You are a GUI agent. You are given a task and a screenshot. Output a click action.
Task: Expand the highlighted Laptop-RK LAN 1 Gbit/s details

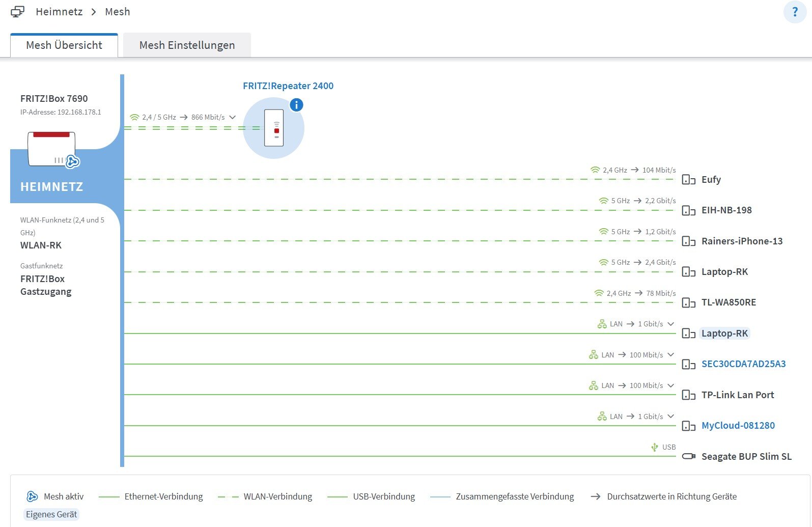coord(671,324)
